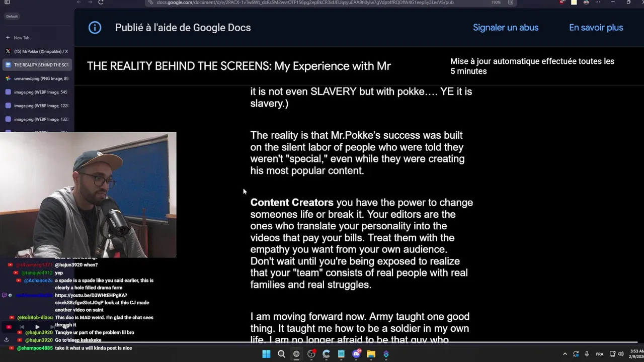Open image.png WEBP 1322 tab
The image size is (644, 362).
[x=37, y=119]
